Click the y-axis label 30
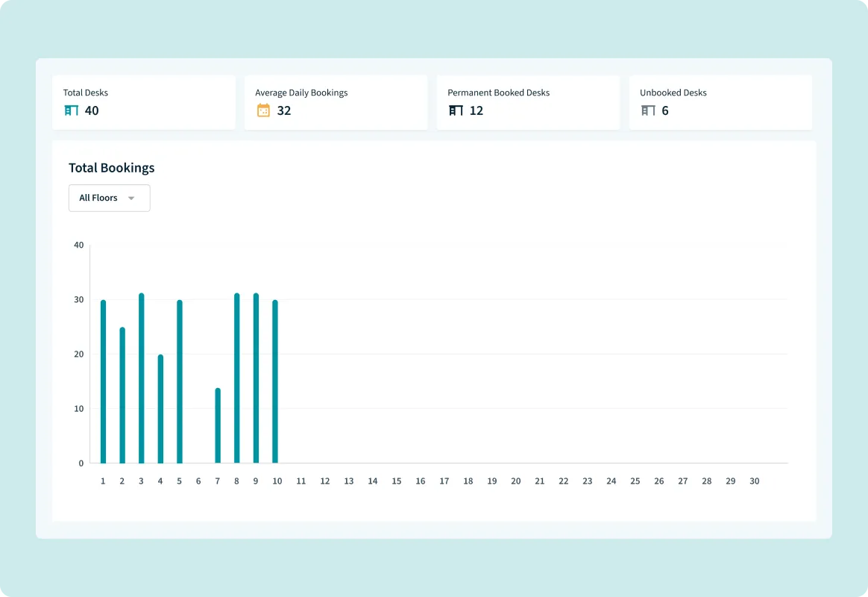 tap(78, 299)
